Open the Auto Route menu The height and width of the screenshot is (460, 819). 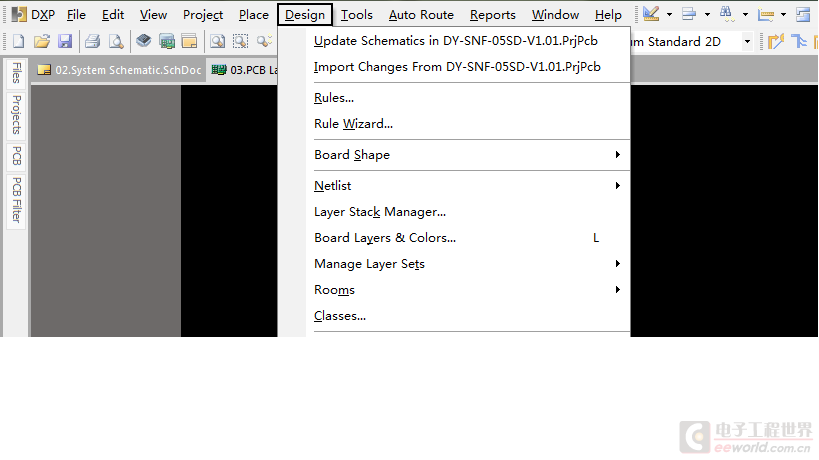(421, 15)
